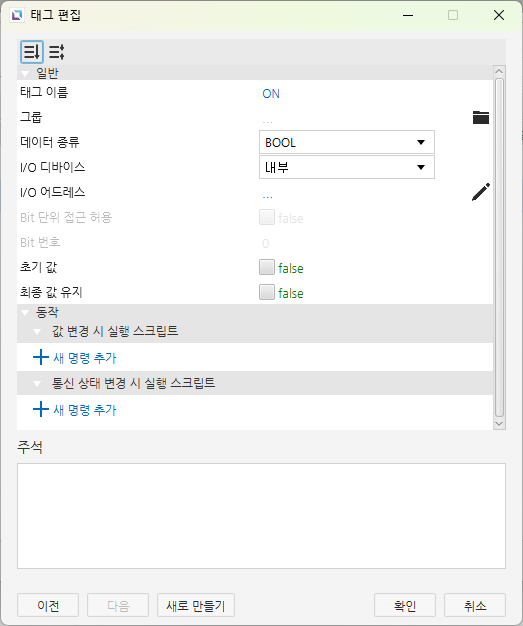The width and height of the screenshot is (523, 626).
Task: Click the 확인 button
Action: click(405, 605)
